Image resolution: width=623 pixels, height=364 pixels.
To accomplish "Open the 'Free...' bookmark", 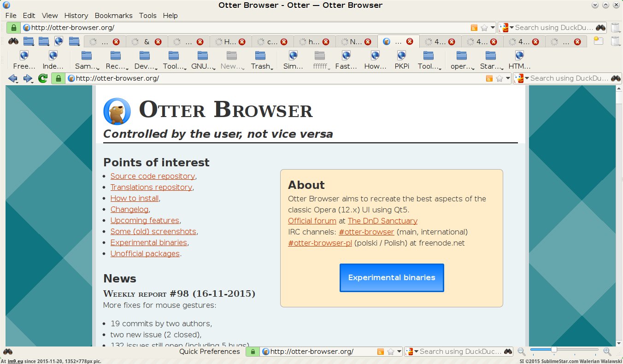I will pyautogui.click(x=24, y=60).
